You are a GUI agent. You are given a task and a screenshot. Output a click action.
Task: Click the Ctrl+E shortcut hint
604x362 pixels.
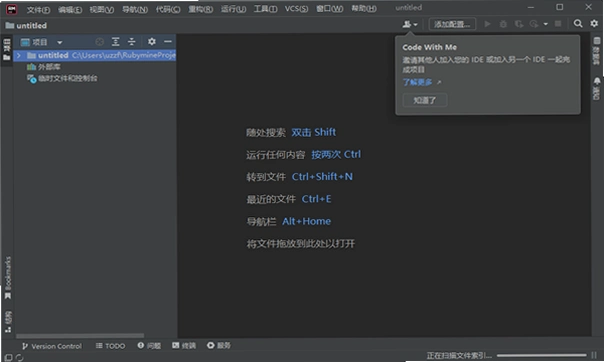316,199
